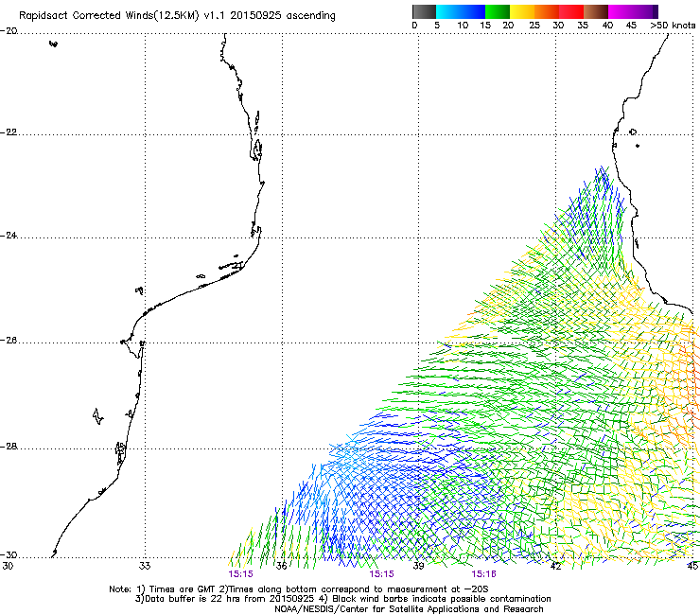Pick the green 15–20 knots legend swatch
This screenshot has width=700, height=615.
click(x=498, y=11)
